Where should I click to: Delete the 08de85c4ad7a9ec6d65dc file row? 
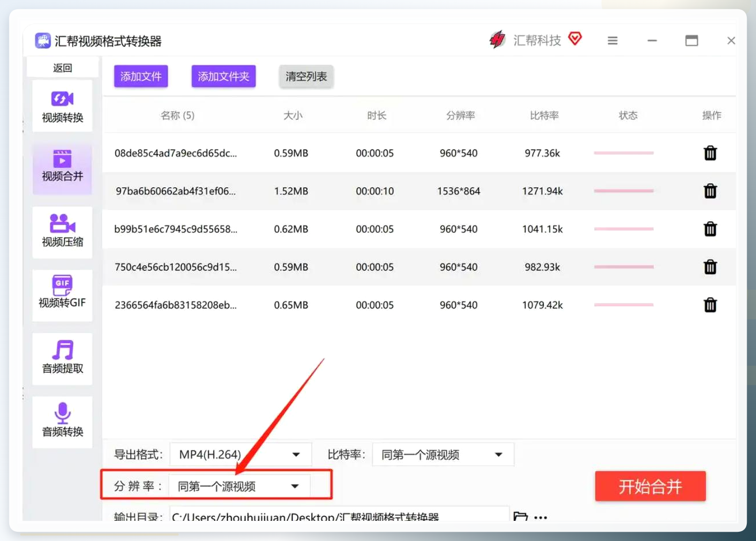[x=710, y=153]
